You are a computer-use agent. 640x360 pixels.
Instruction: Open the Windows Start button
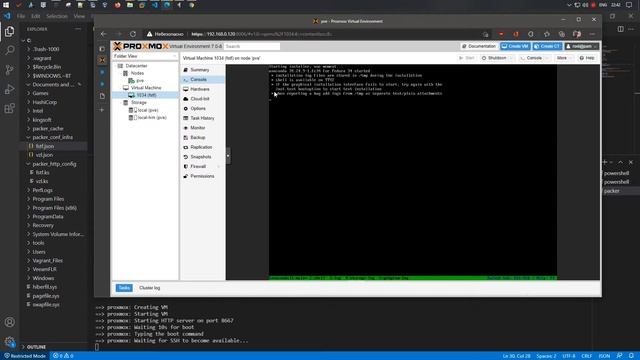pyautogui.click(x=6, y=5)
